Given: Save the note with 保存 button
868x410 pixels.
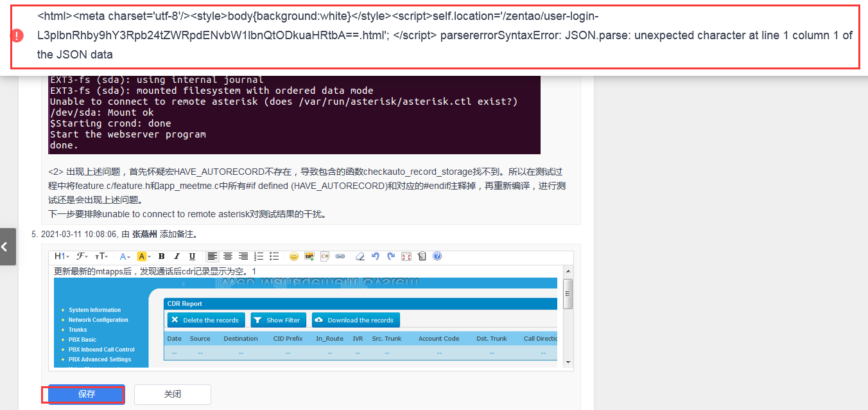Looking at the screenshot, I should tap(87, 394).
